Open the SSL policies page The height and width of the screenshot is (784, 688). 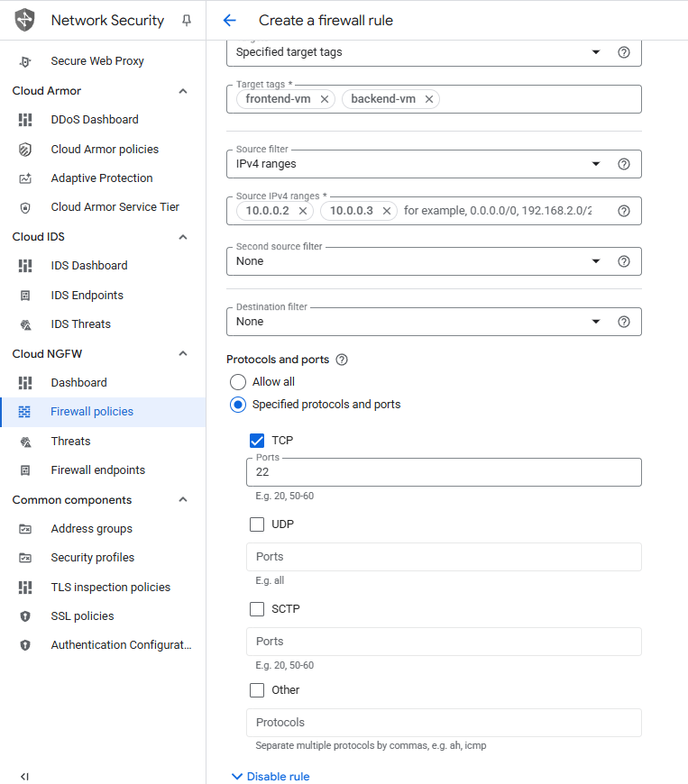tap(82, 616)
